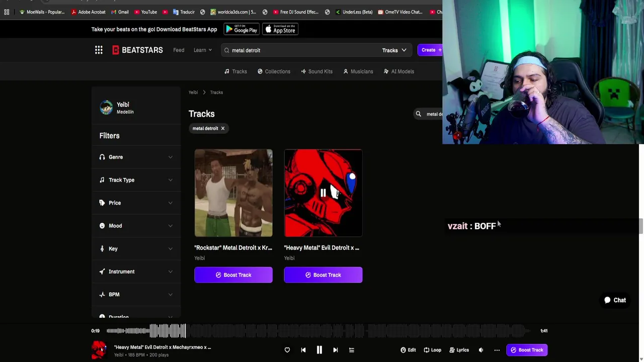Open the Tracks search-type dropdown
This screenshot has height=362, width=644.
point(394,50)
